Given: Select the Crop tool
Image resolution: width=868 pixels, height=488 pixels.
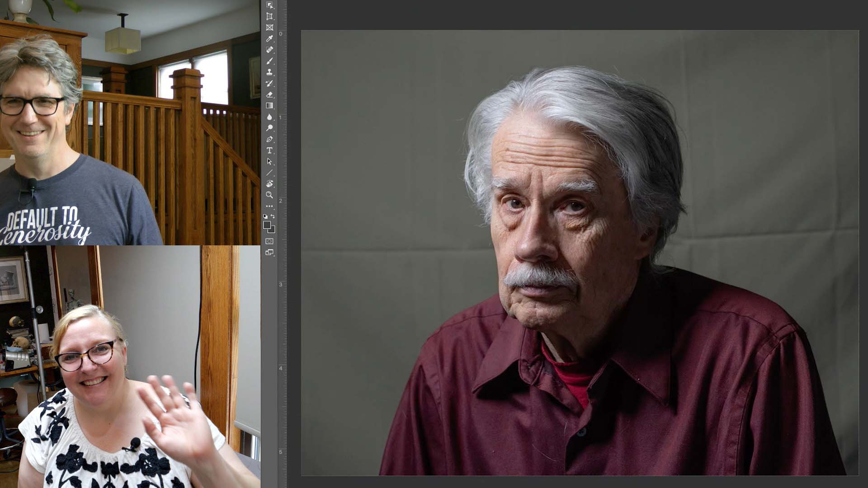Looking at the screenshot, I should click(x=269, y=16).
